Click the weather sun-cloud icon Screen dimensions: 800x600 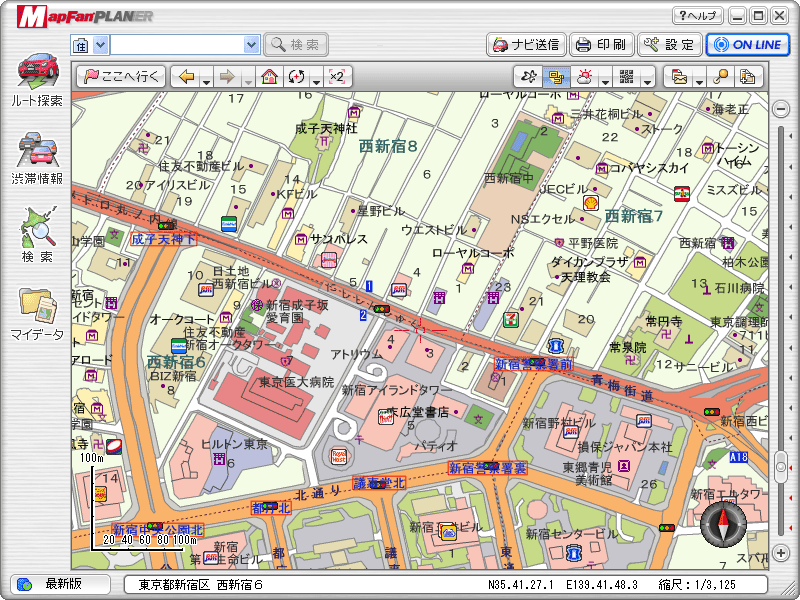[x=585, y=77]
